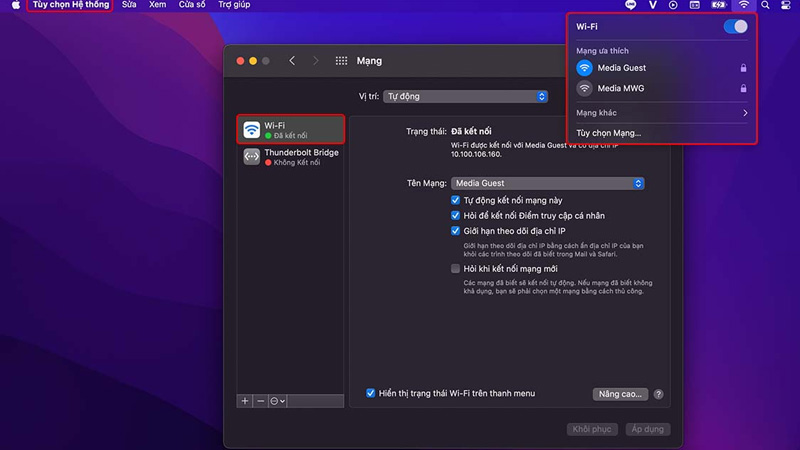Click the Áp dụng button
This screenshot has width=800, height=450.
coord(647,429)
